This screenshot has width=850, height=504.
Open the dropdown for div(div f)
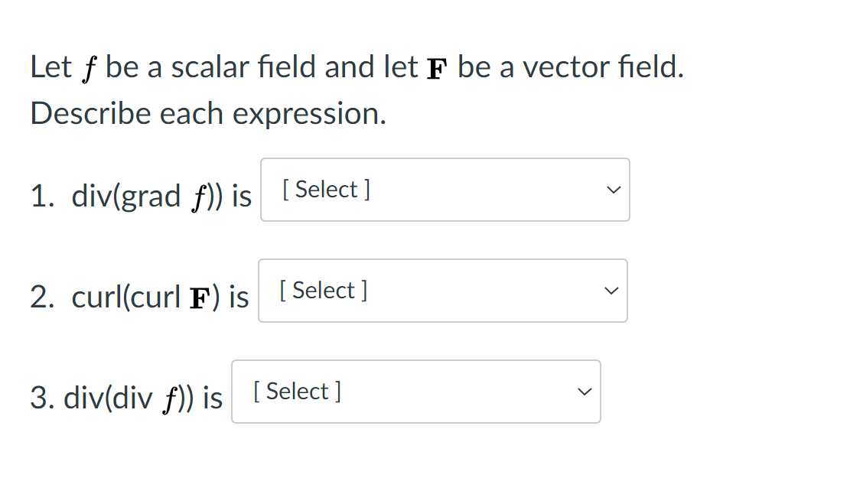[x=415, y=392]
